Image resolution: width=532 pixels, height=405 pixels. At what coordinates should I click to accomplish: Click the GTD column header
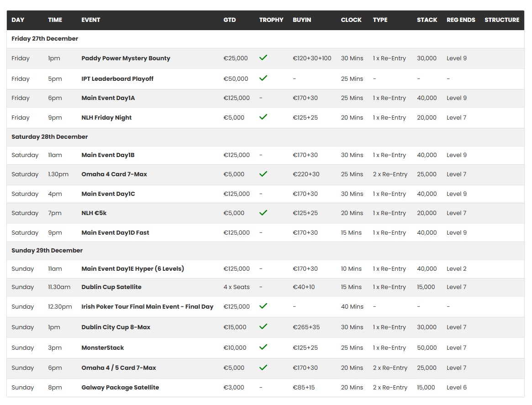[229, 20]
